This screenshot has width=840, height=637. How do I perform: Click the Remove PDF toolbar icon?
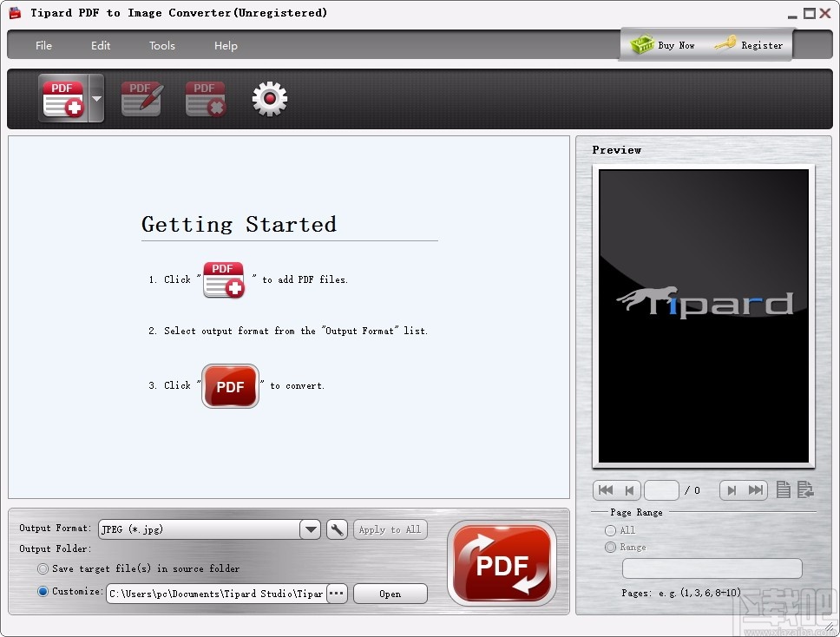click(x=205, y=98)
